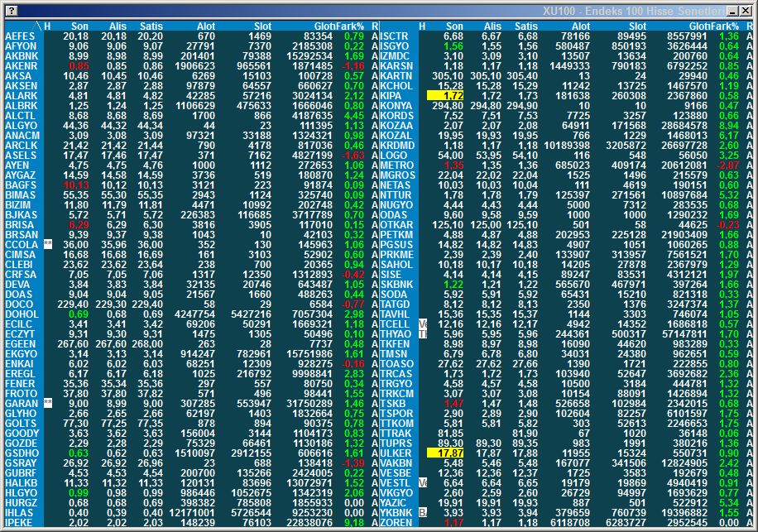Image resolution: width=758 pixels, height=532 pixels.
Task: Minimize the XU100 Endeks 100 window
Action: [x=733, y=11]
